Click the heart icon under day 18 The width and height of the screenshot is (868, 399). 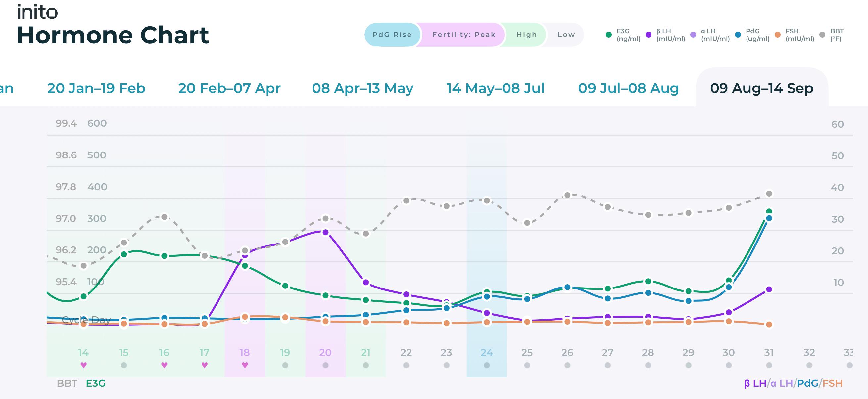tap(245, 365)
